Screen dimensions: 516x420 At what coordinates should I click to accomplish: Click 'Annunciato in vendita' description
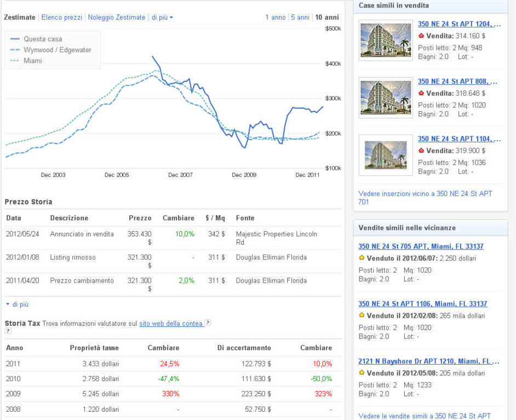point(82,234)
